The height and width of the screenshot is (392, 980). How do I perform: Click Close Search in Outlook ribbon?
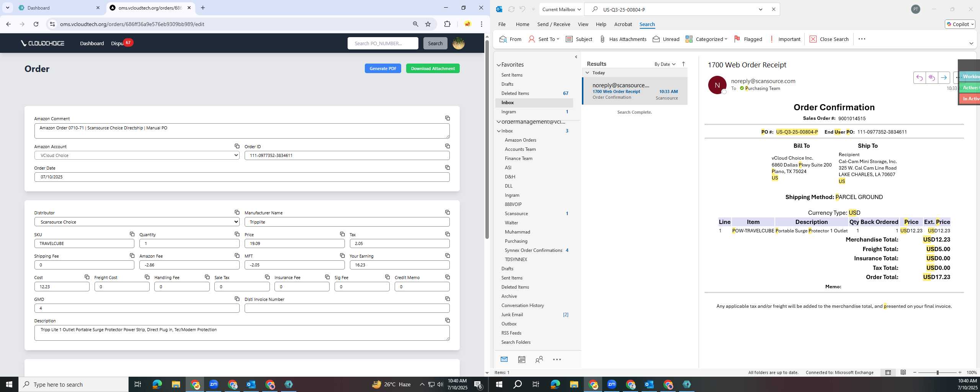point(829,39)
